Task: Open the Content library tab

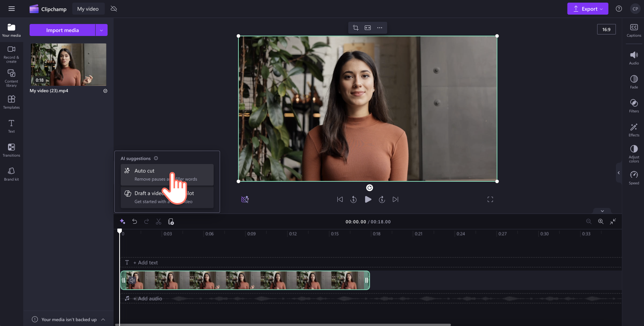Action: coord(12,78)
